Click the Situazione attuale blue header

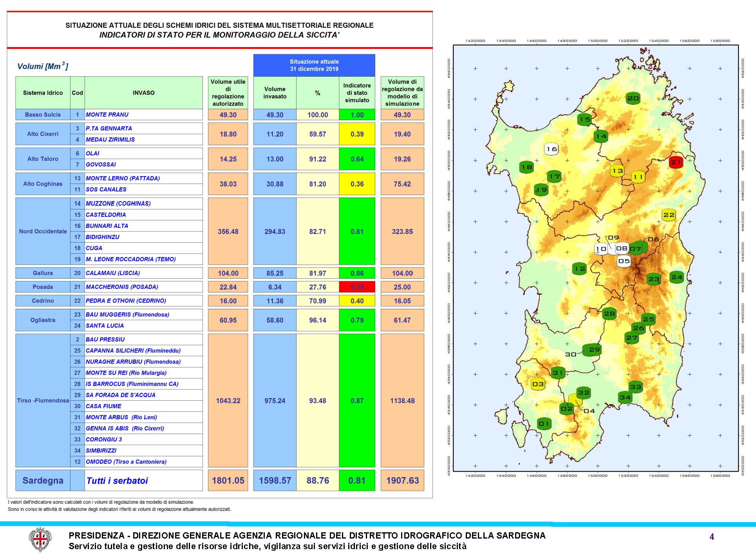[x=314, y=65]
